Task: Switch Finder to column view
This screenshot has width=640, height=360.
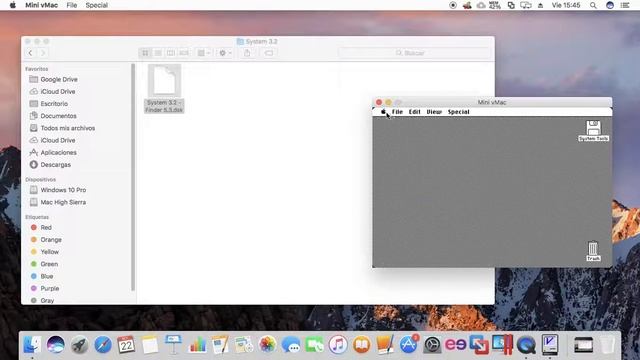Action: pos(171,53)
